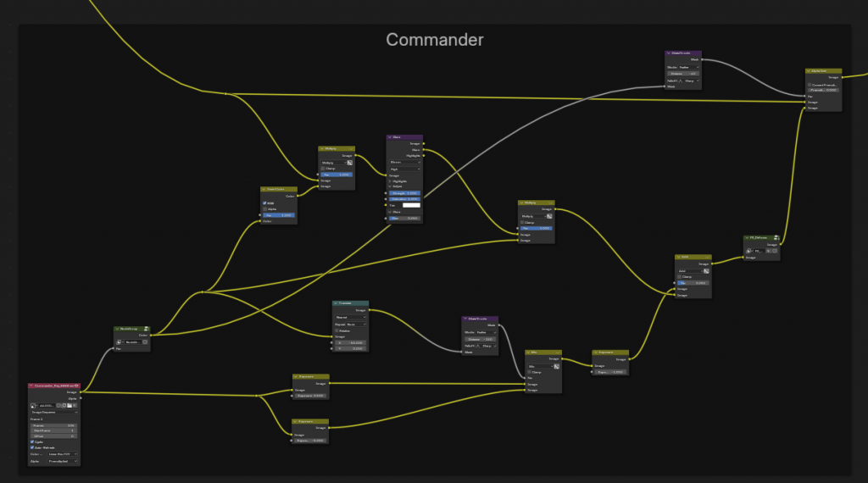
Task: Click the RenderSwap node group icon
Action: pyautogui.click(x=146, y=328)
